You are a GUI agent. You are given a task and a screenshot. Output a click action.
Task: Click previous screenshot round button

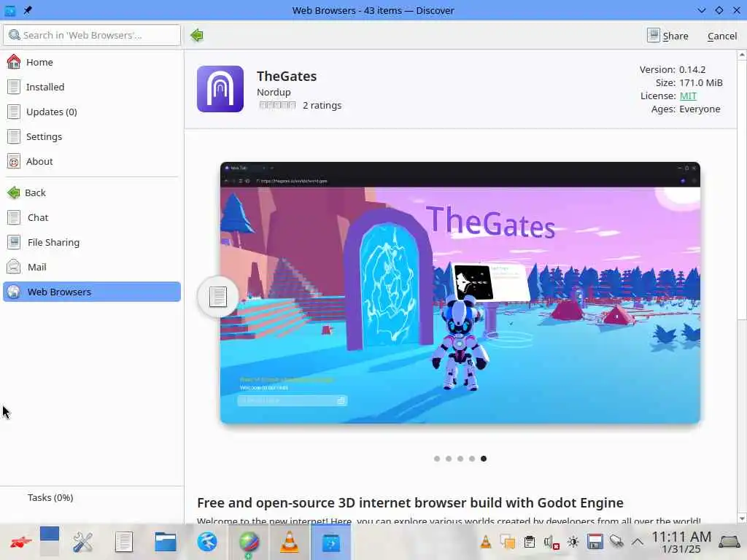click(217, 296)
